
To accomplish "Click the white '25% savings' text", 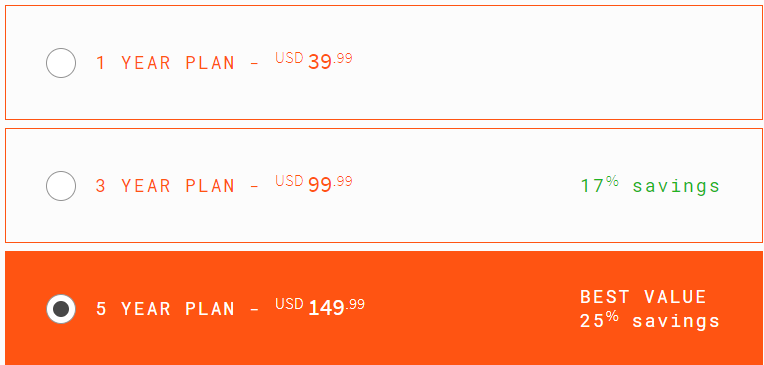I will click(x=650, y=321).
